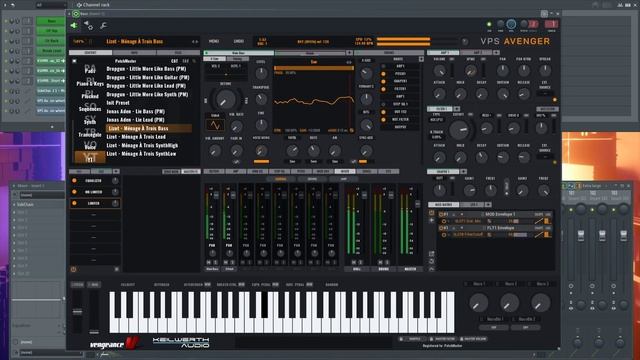Toggle the FLT1 Envelope slot enable button
Viewport: 640px width, 360px height.
pos(441,228)
